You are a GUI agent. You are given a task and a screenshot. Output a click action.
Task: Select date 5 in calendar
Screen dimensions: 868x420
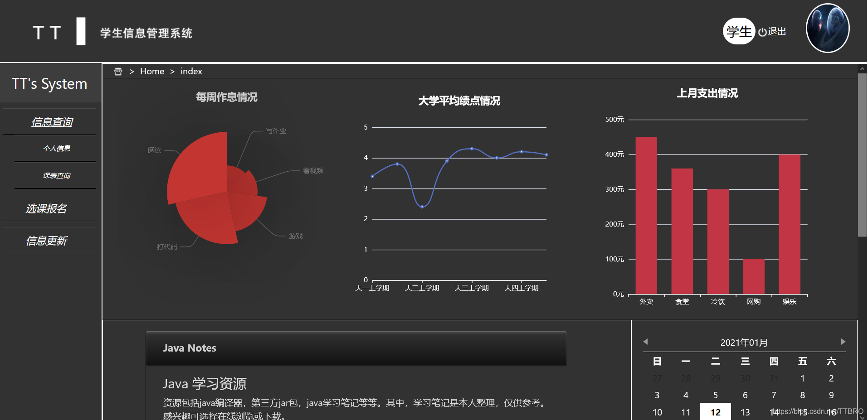click(716, 395)
